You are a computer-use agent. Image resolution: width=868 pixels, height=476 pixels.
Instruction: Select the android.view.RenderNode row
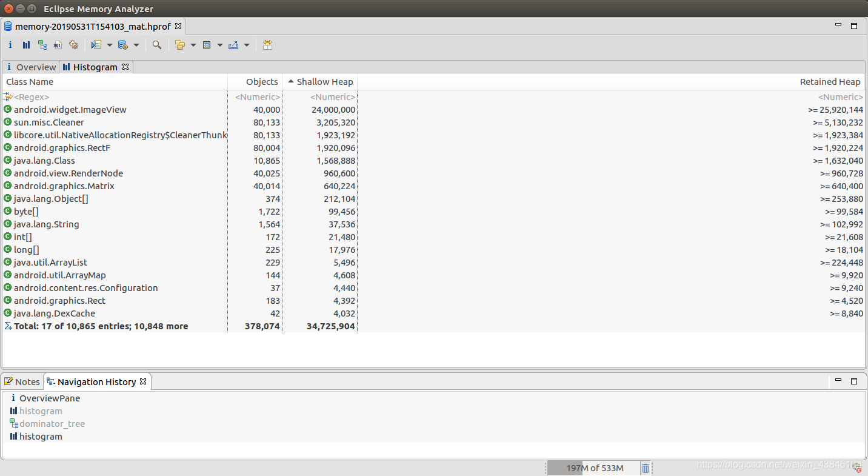[x=434, y=173]
